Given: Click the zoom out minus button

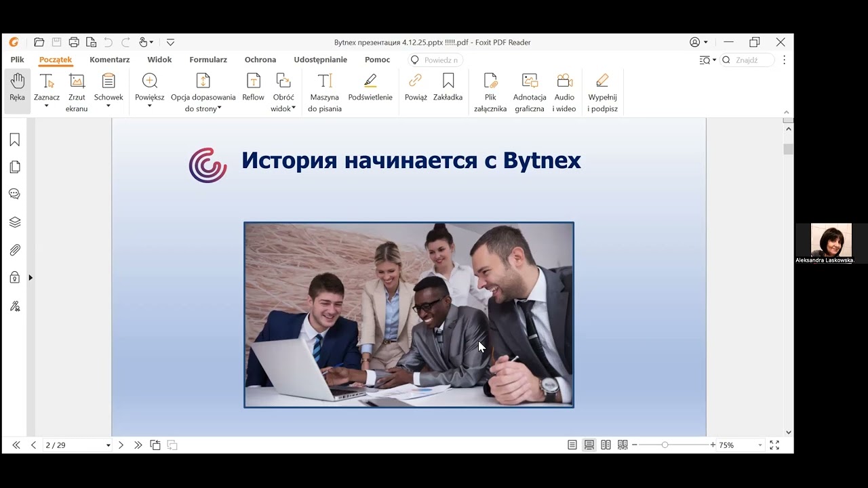Looking at the screenshot, I should click(x=635, y=445).
